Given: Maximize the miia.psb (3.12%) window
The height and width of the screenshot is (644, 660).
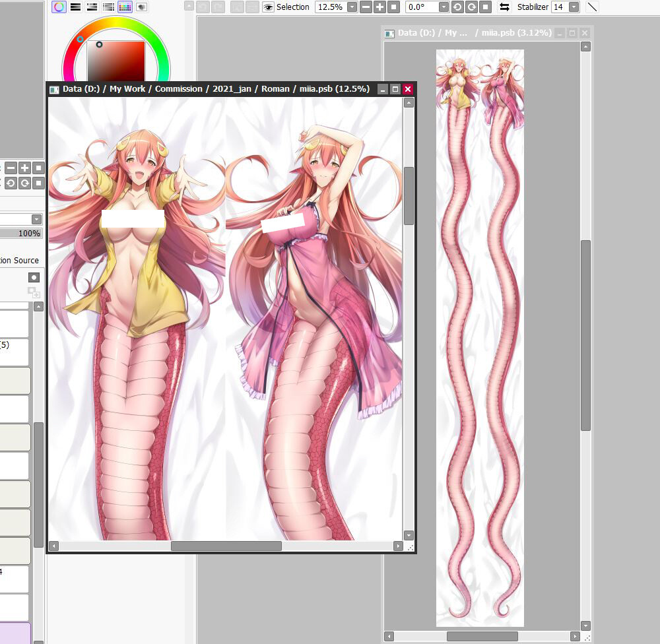Looking at the screenshot, I should tap(572, 33).
